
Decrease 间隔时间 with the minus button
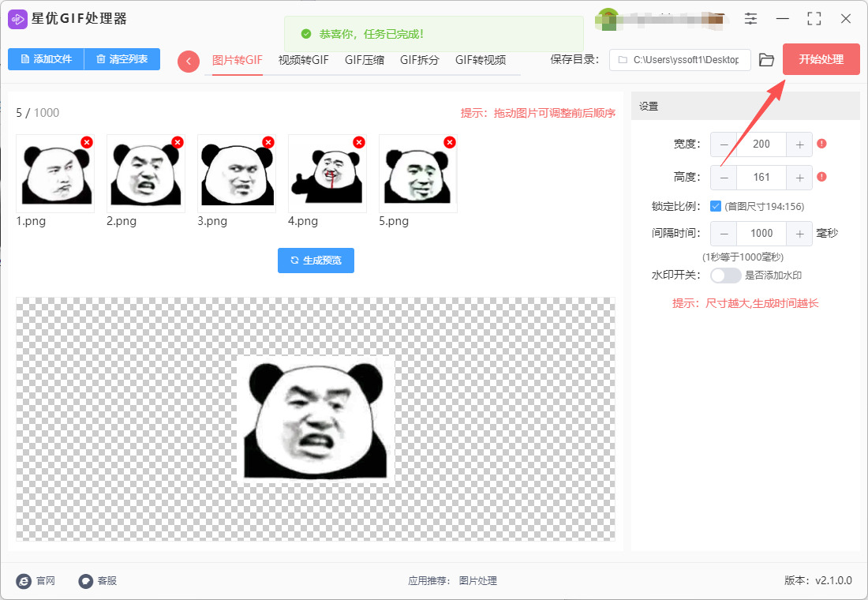point(724,234)
